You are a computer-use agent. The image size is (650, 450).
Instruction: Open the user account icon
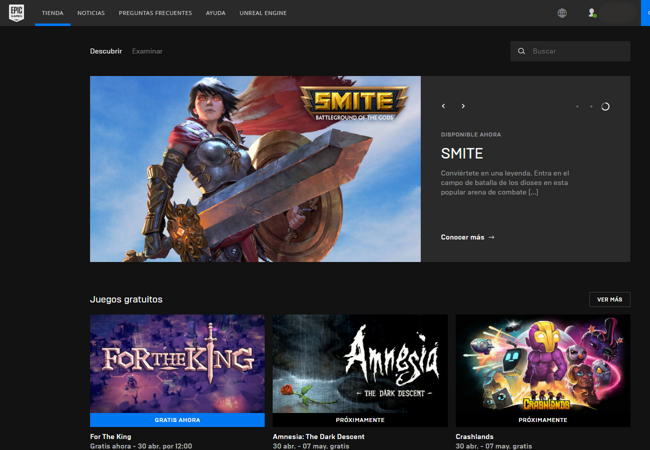click(x=592, y=13)
